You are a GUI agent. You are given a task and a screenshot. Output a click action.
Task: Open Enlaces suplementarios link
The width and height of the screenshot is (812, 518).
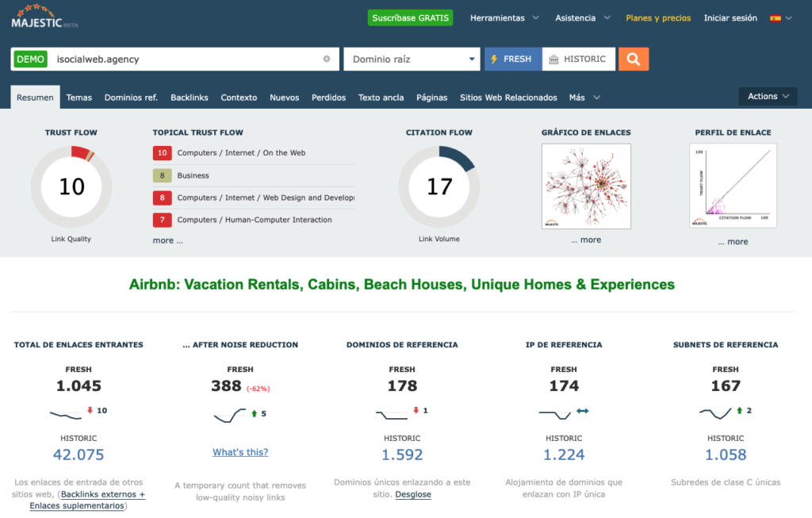pos(77,505)
